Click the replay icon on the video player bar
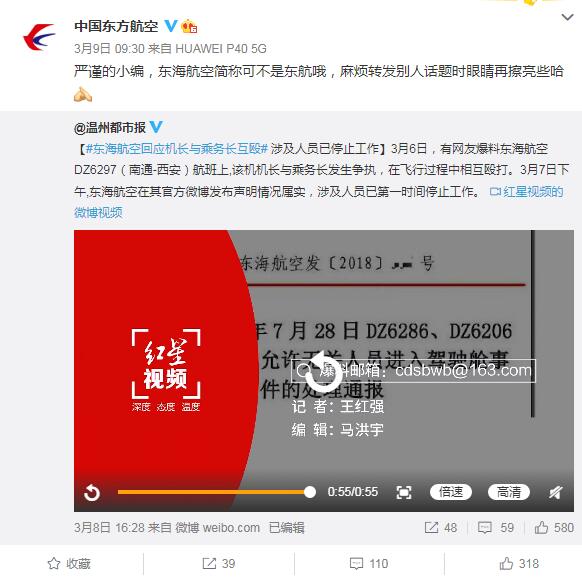582x579 pixels. [x=92, y=493]
